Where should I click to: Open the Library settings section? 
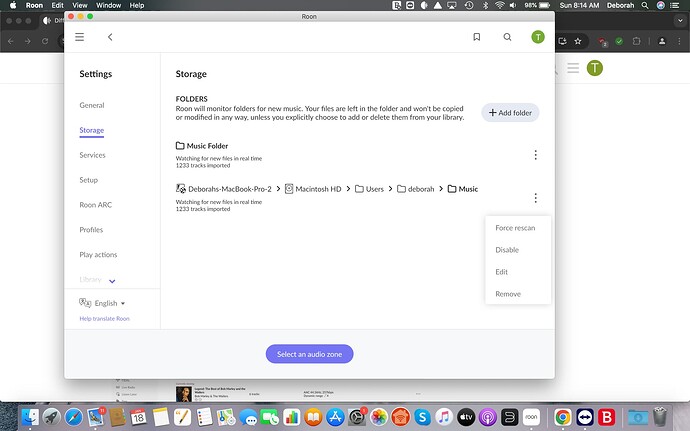pos(90,280)
